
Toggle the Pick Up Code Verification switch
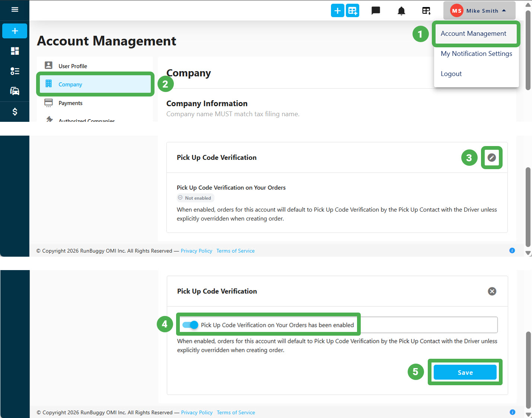(190, 325)
